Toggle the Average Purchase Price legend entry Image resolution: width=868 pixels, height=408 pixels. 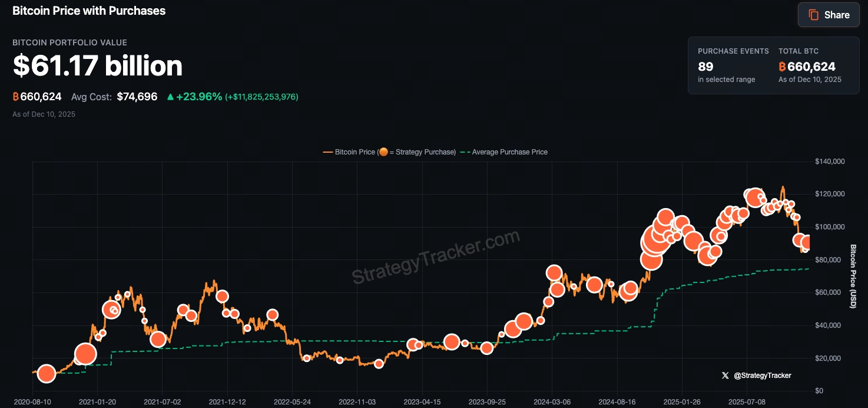(504, 152)
